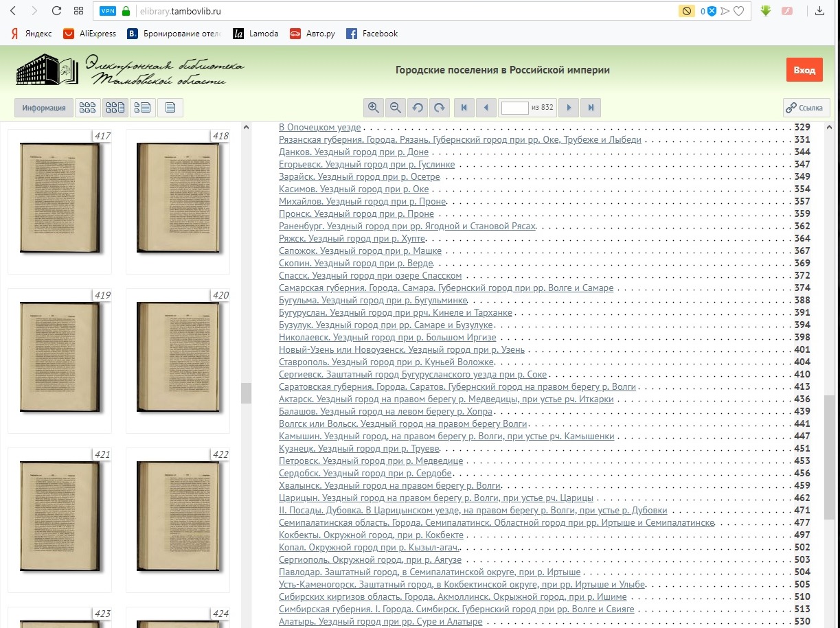Rotate the page clockwise
The image size is (840, 628).
pos(439,108)
